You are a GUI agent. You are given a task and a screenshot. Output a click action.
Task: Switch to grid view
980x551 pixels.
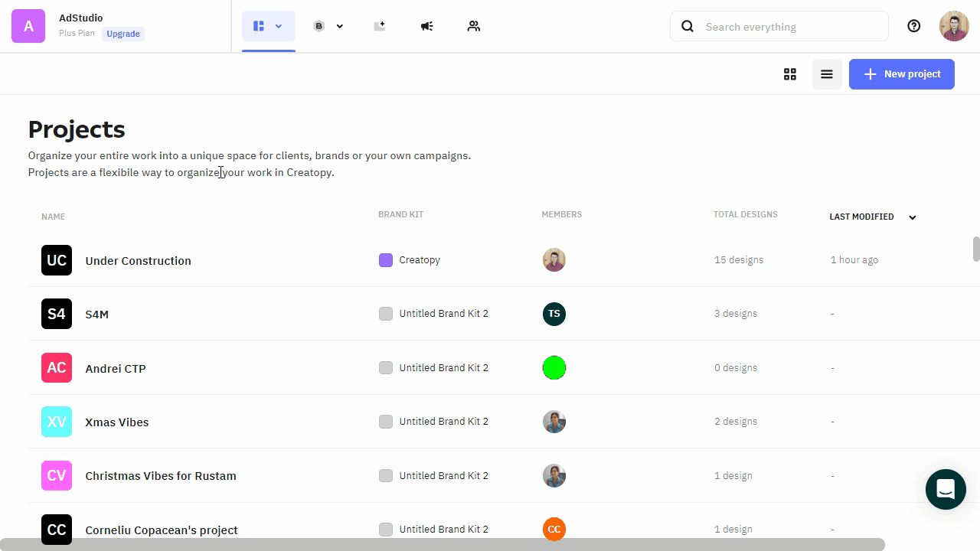[x=790, y=74]
